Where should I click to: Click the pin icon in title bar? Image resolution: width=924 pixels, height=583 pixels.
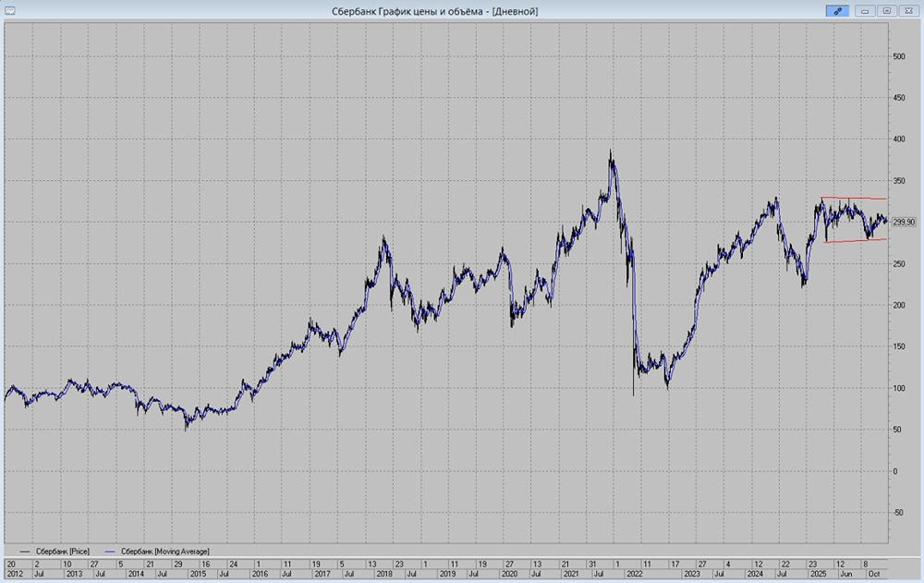tap(838, 11)
